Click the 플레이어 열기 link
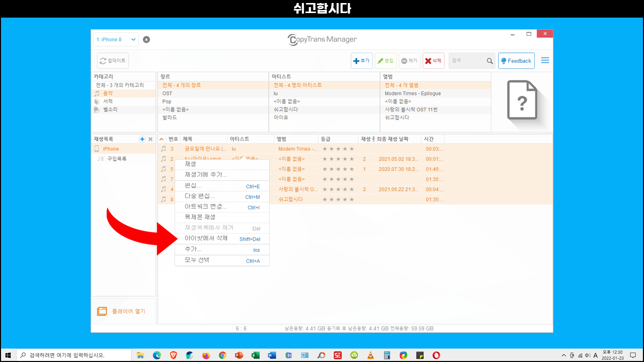 tap(128, 311)
